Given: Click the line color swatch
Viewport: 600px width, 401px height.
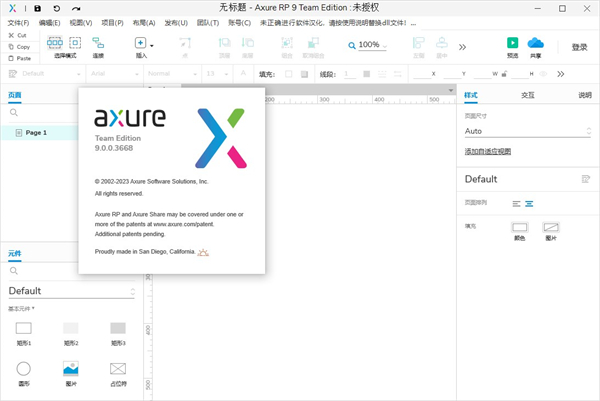Looking at the screenshot, I should (367, 74).
